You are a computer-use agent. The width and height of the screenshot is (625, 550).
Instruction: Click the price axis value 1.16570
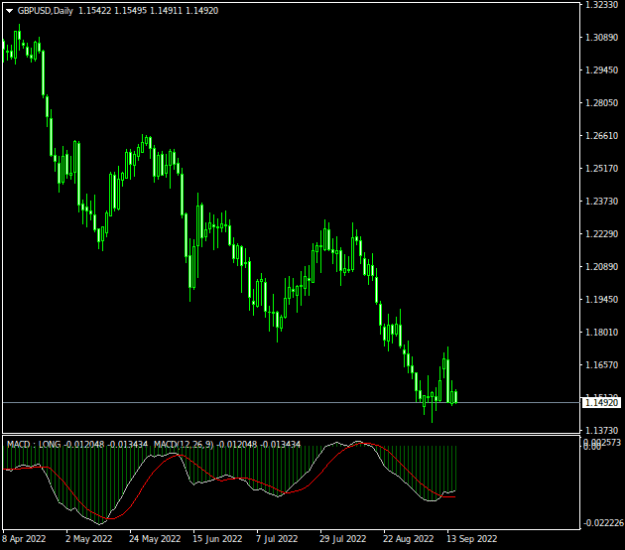pos(601,365)
